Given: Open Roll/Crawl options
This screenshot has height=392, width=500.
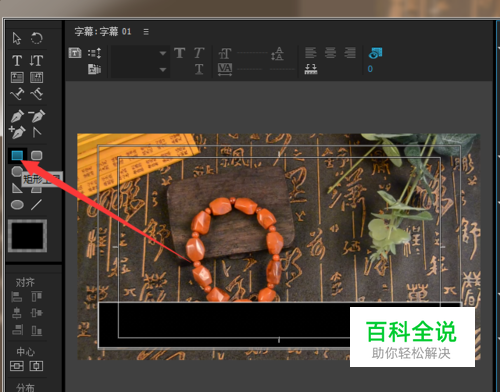Looking at the screenshot, I should coord(95,53).
